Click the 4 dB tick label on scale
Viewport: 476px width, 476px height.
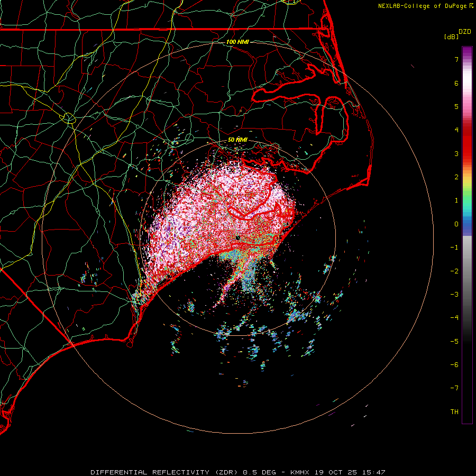point(456,130)
